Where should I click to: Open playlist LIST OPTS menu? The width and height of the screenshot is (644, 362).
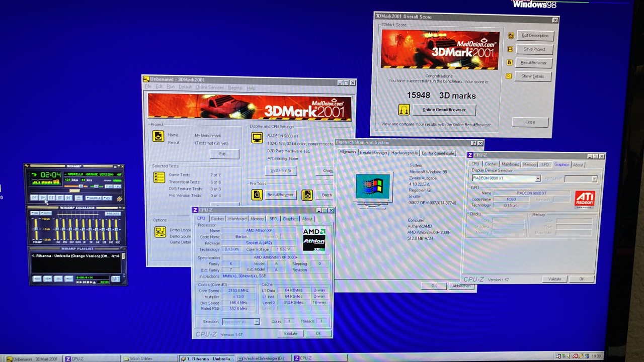[116, 279]
